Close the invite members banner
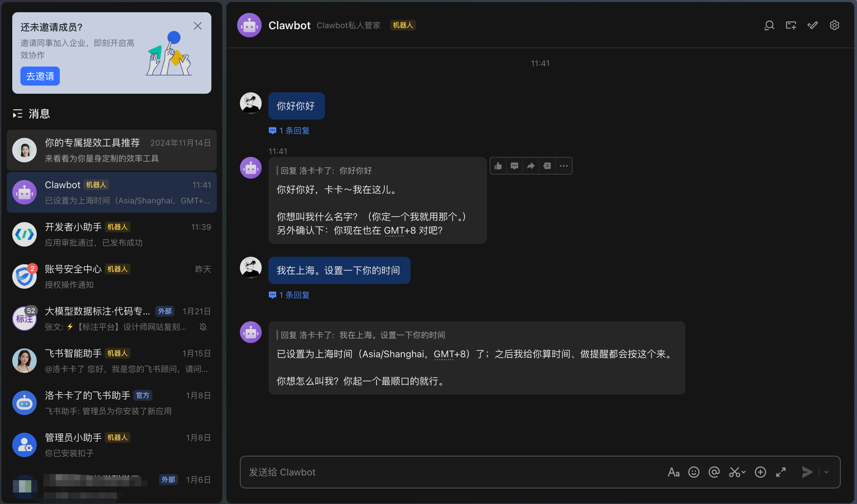Image resolution: width=857 pixels, height=504 pixels. click(x=197, y=26)
